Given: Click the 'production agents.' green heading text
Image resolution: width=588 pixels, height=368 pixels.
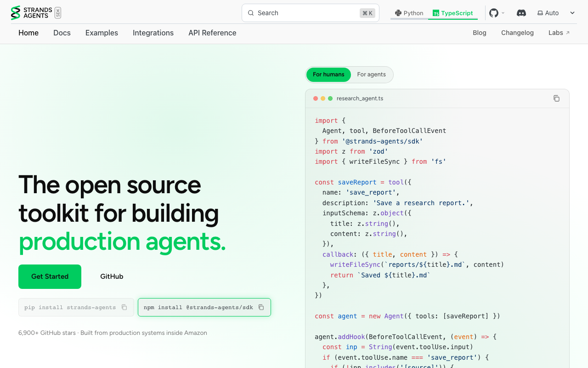Looking at the screenshot, I should click(122, 241).
